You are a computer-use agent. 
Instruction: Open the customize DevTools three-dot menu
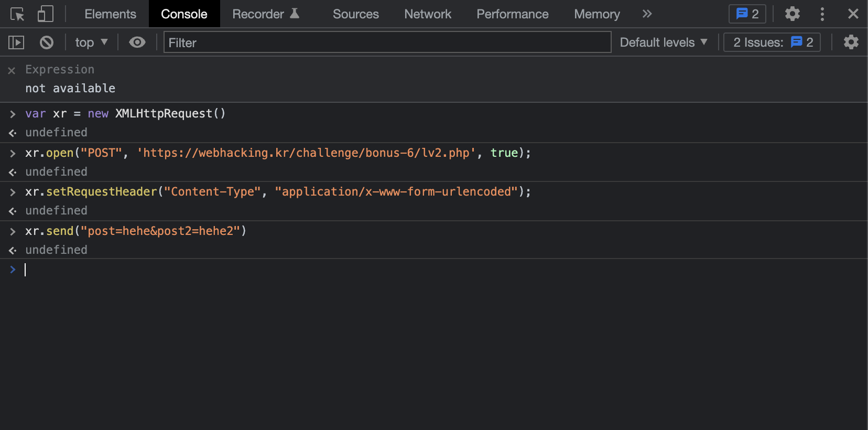822,14
